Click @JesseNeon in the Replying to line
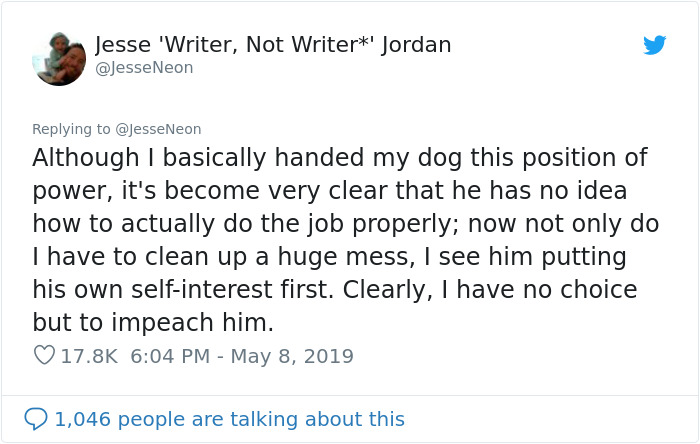700x444 pixels. tap(159, 129)
